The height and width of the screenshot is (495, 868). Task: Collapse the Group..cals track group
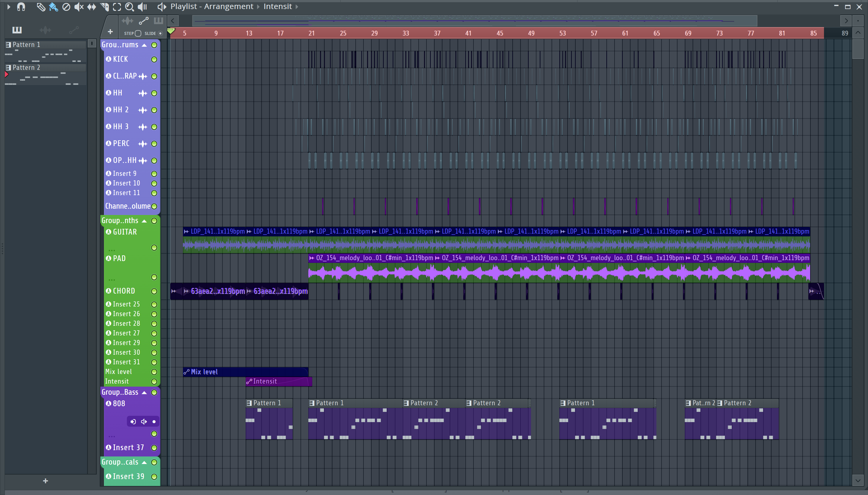point(144,463)
